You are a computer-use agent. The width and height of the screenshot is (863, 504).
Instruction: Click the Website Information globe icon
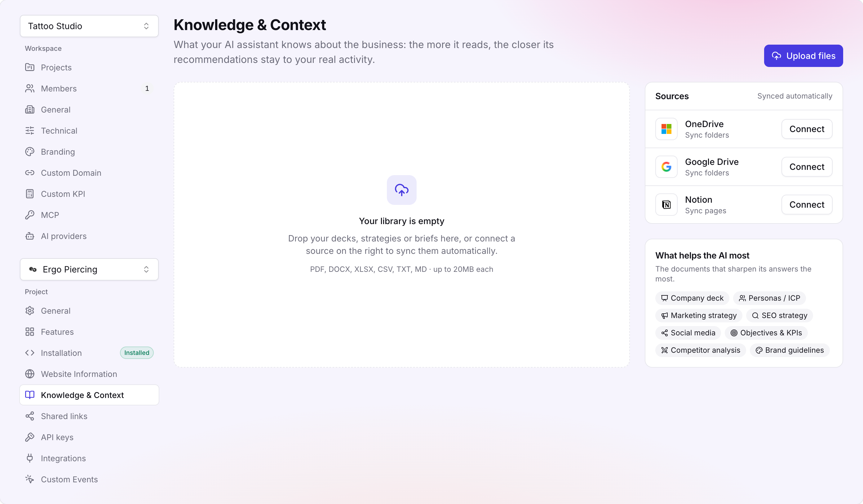pos(30,374)
